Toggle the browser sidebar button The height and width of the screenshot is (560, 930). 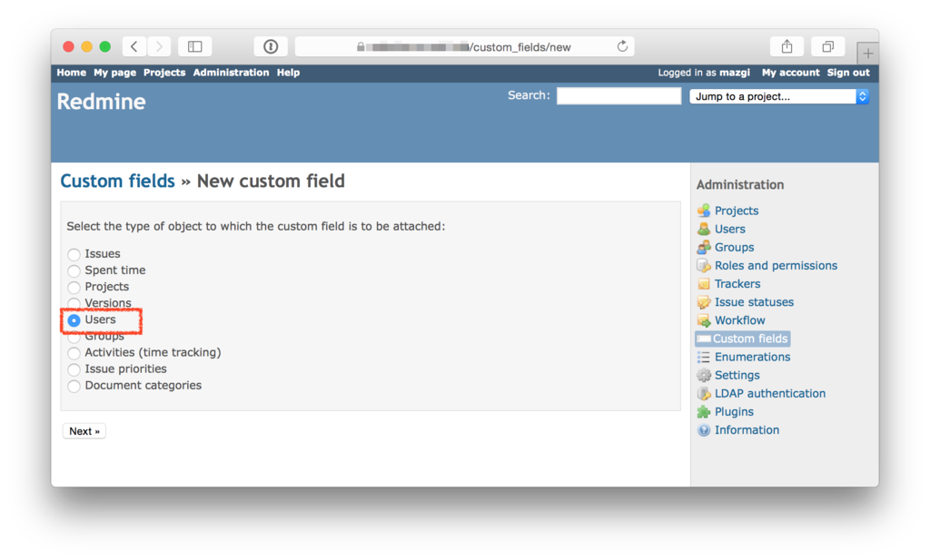(x=194, y=46)
